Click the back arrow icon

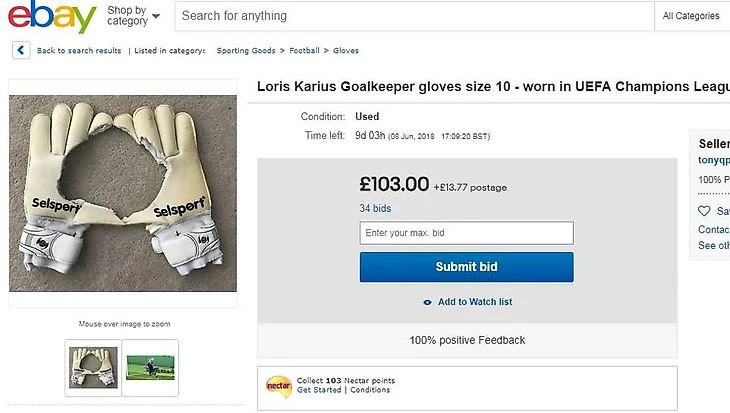click(x=20, y=50)
